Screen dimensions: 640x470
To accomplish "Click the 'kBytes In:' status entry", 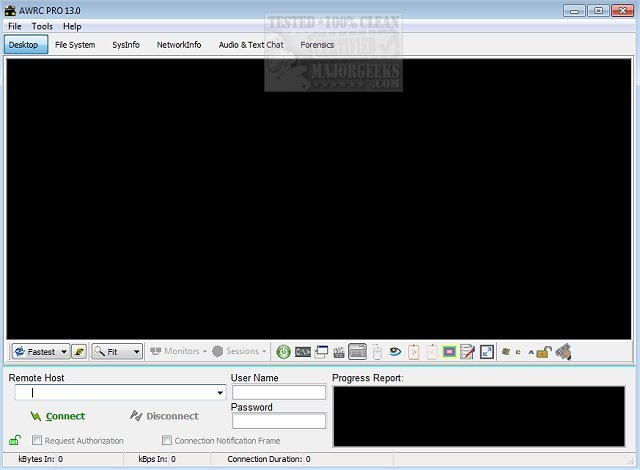I will point(40,459).
